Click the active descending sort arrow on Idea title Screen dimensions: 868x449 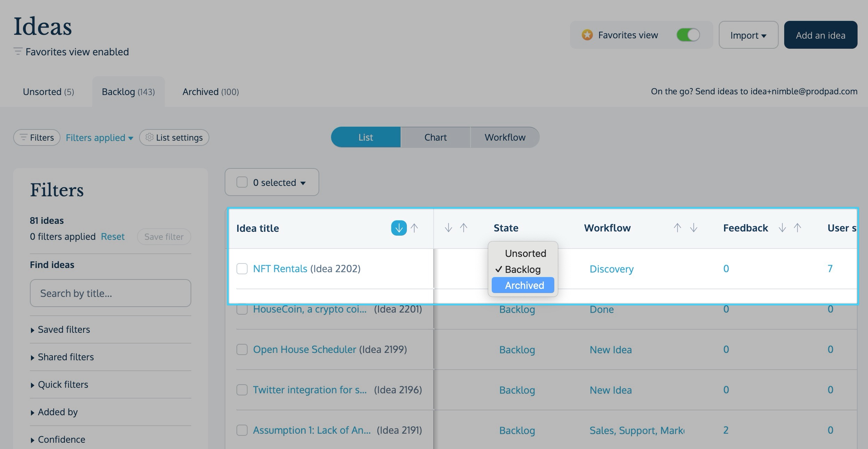[399, 228]
